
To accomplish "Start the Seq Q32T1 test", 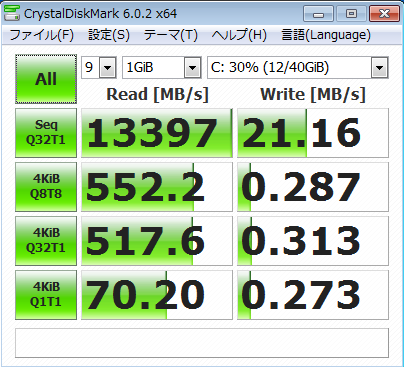I will 46,133.
